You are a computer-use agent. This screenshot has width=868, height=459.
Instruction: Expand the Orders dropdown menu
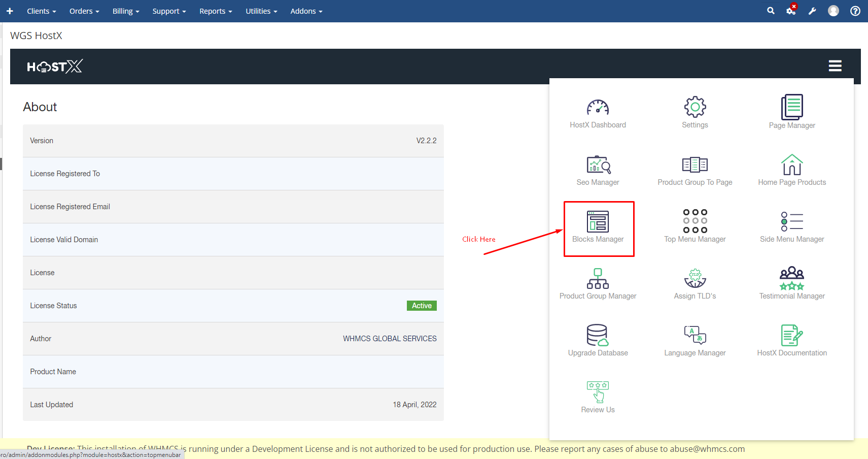point(84,11)
